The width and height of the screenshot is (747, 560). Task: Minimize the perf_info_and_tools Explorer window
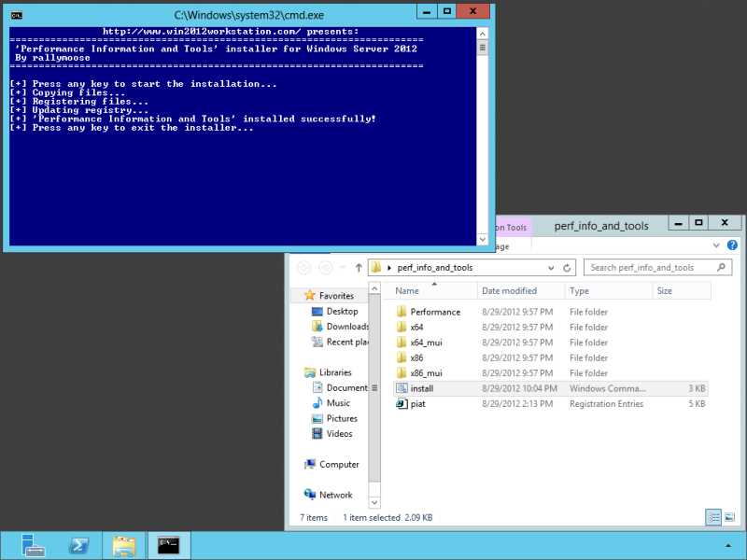pyautogui.click(x=679, y=223)
